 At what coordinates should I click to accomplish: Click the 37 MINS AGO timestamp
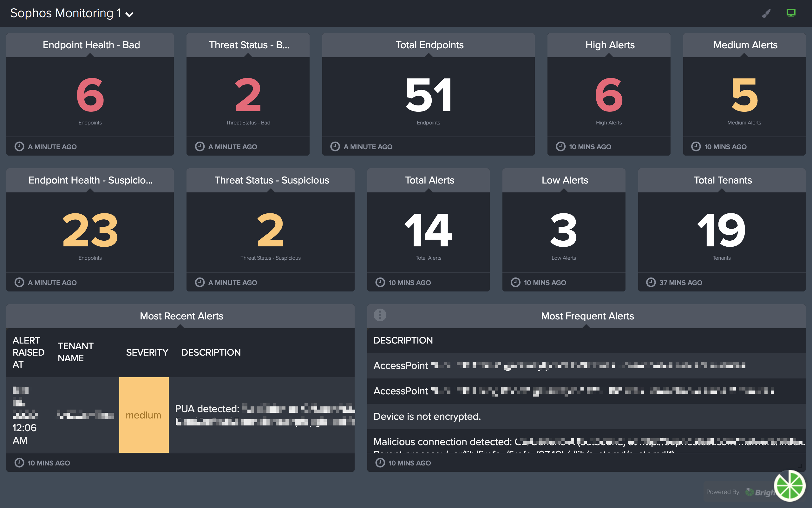(x=681, y=283)
